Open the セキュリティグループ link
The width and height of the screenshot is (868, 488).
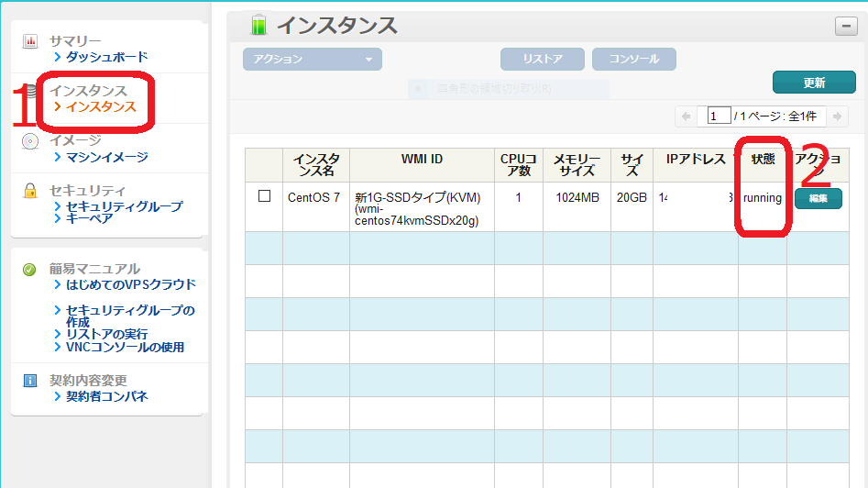point(124,206)
